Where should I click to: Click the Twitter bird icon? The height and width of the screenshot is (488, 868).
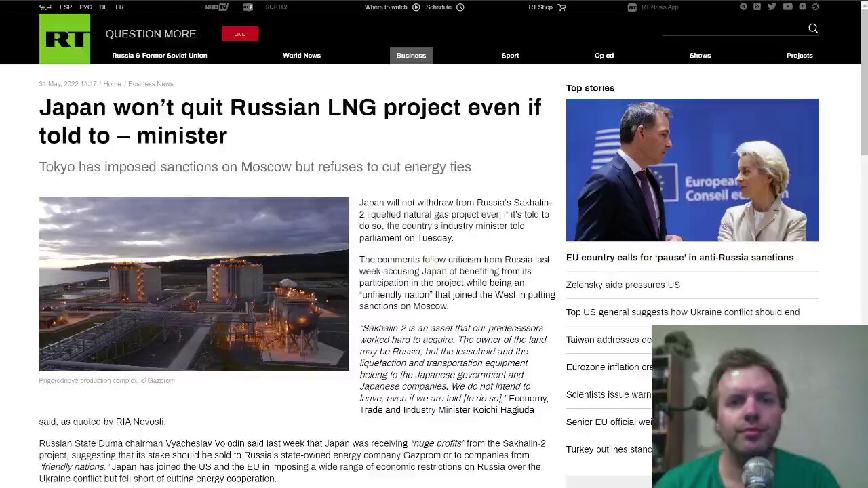coord(772,7)
